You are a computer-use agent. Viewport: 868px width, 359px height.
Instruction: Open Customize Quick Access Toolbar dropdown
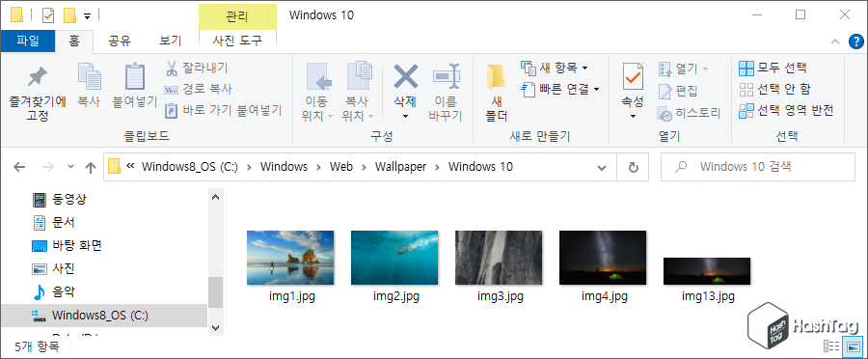(x=87, y=16)
